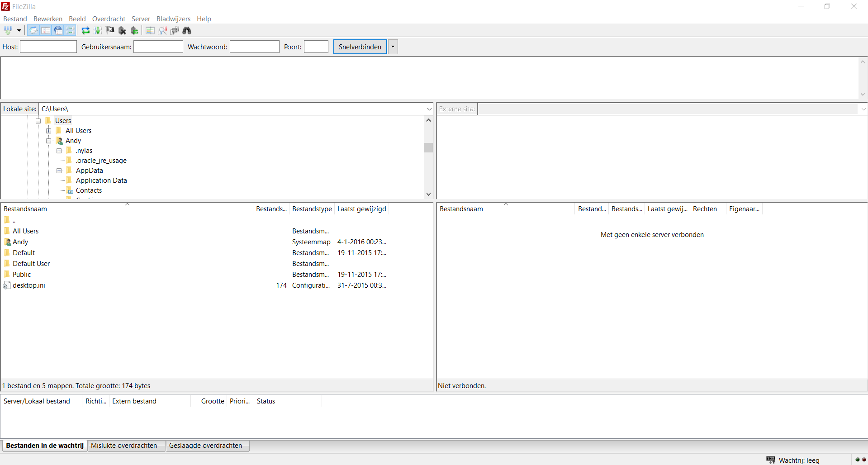The width and height of the screenshot is (868, 465).
Task: Open the Site Manager dropdown arrow
Action: tap(19, 30)
